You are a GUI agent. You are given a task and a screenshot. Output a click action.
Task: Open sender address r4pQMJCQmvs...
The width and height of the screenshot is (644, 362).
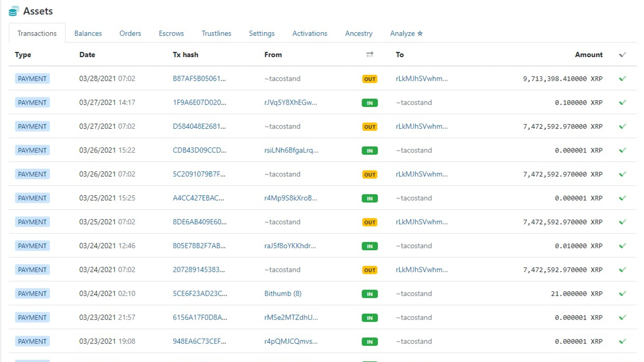pos(291,341)
